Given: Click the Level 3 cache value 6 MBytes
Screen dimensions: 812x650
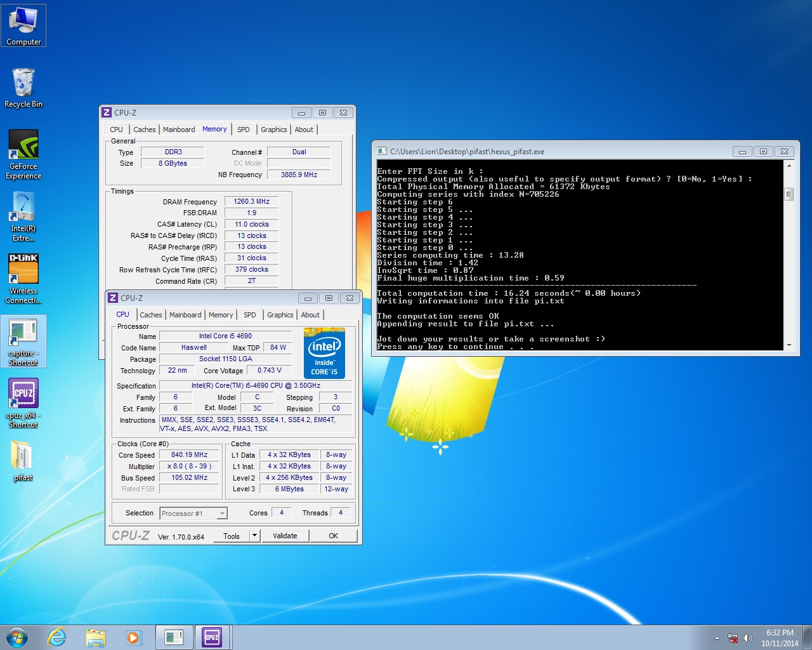Looking at the screenshot, I should coord(289,489).
